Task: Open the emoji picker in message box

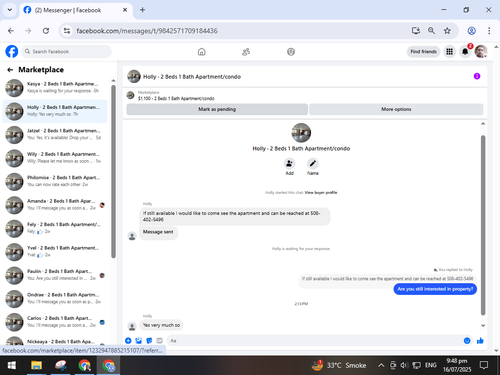Action: click(x=467, y=340)
